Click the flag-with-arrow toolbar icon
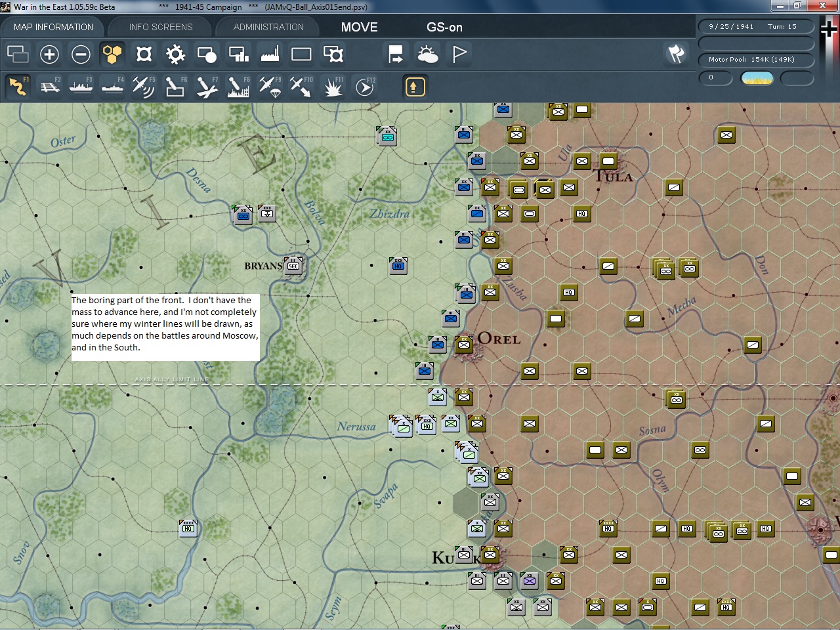 [x=396, y=54]
